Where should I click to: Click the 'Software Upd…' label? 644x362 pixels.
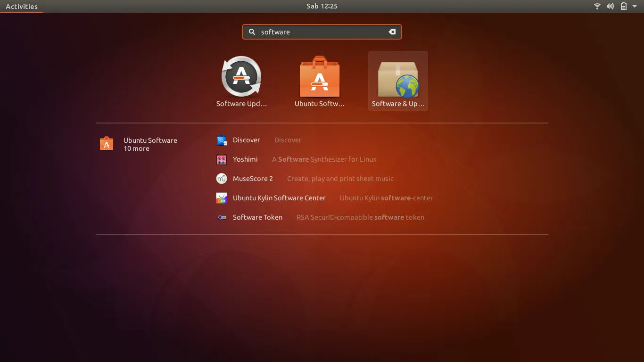241,104
